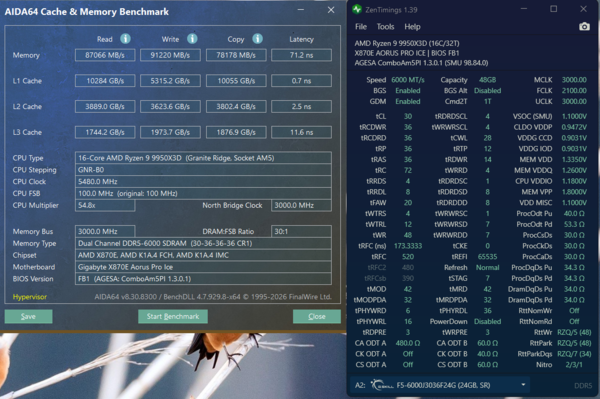
Task: Click the L3 Cache Copy 1876.9 GB/s field
Action: pos(236,132)
